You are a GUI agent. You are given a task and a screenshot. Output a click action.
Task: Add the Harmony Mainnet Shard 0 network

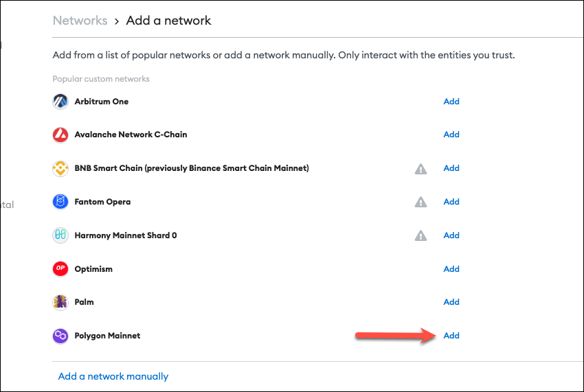(451, 235)
